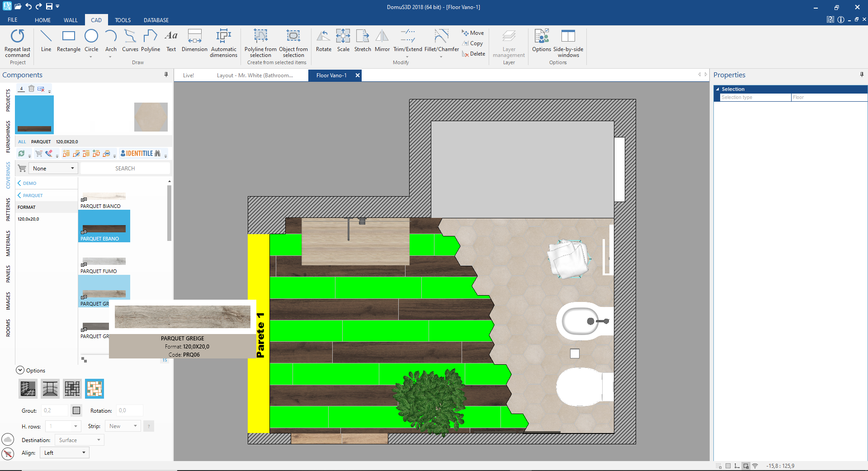The image size is (868, 471).
Task: Click the SEARCH input field
Action: [x=125, y=168]
